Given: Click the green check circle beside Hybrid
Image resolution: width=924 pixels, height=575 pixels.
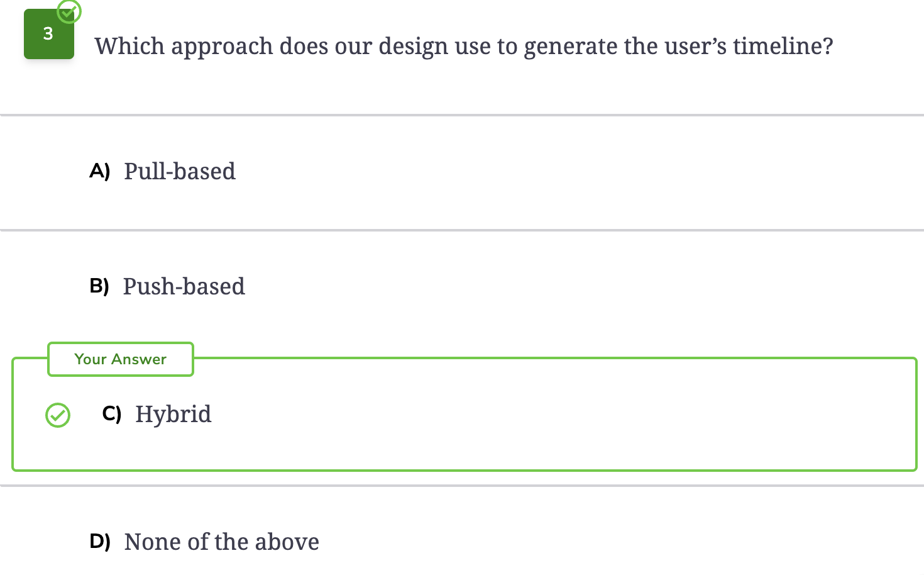Looking at the screenshot, I should click(58, 415).
